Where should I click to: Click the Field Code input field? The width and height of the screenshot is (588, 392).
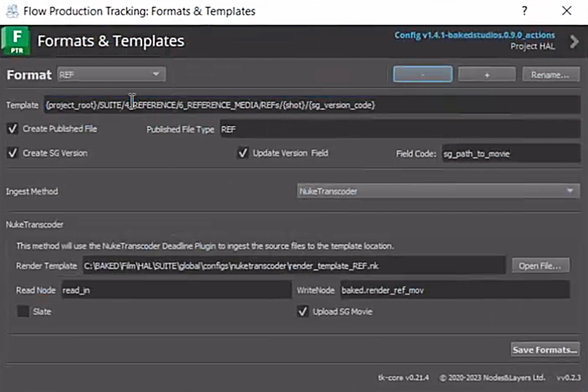pos(510,154)
